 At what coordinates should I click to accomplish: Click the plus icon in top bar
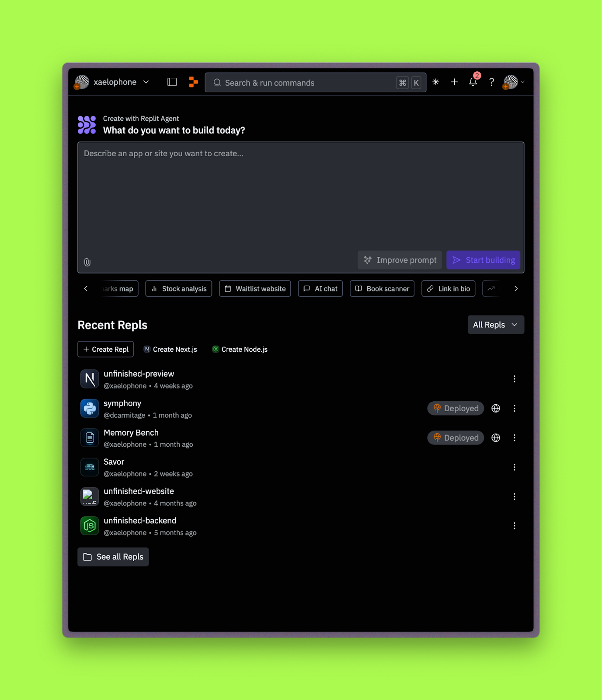[x=454, y=82]
